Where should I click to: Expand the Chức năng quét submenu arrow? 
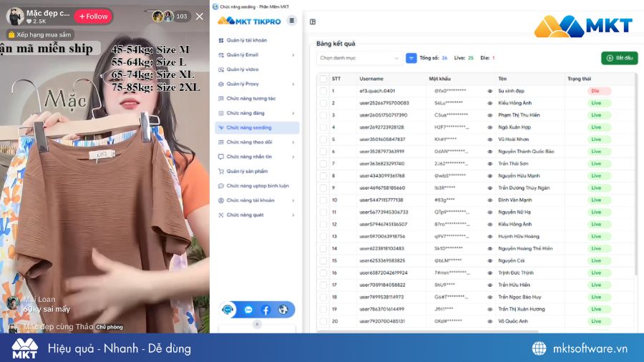(x=293, y=215)
